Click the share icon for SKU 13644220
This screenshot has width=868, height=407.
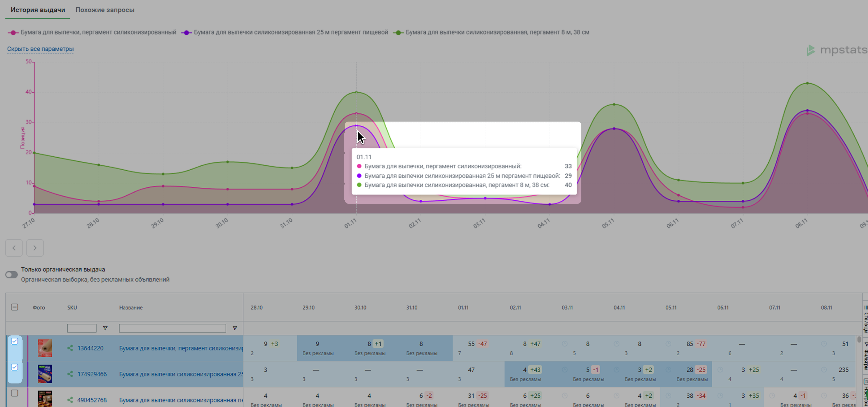tap(70, 348)
